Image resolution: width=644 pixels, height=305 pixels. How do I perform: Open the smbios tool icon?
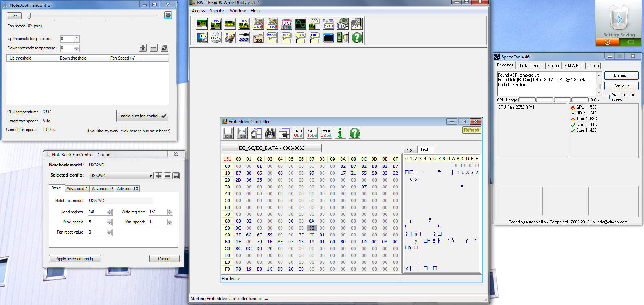[258, 38]
